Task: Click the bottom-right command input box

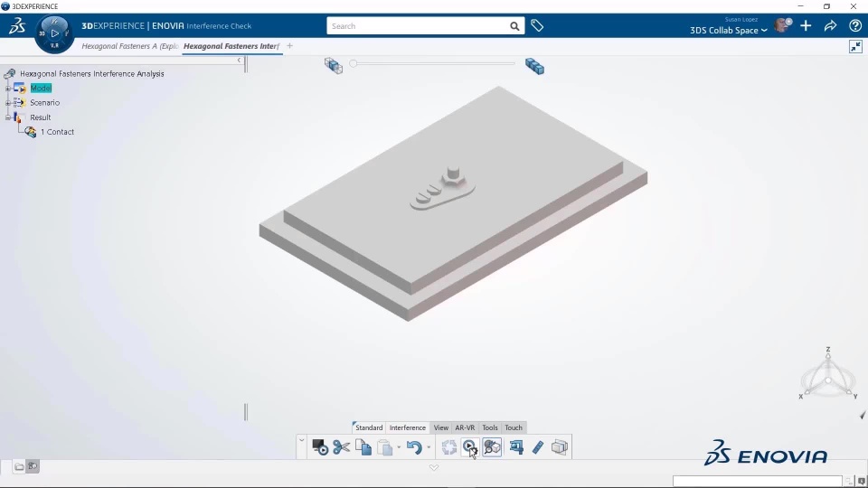Action: coord(758,481)
